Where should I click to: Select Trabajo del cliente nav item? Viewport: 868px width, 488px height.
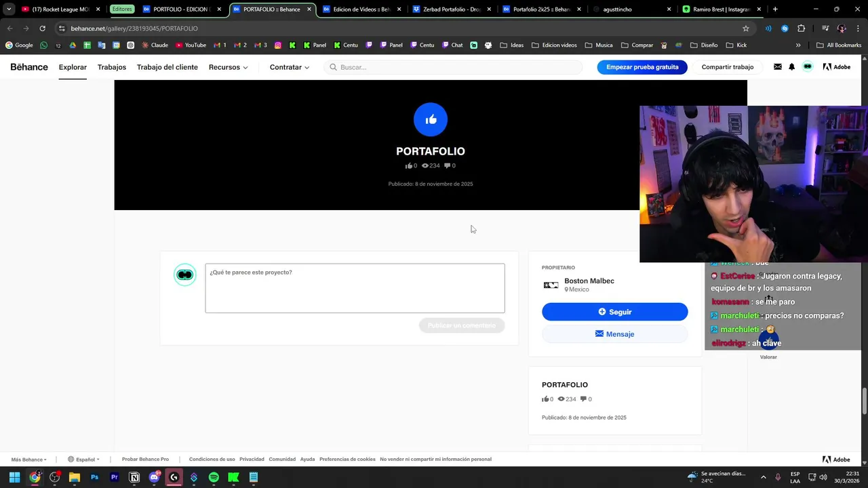tap(167, 67)
